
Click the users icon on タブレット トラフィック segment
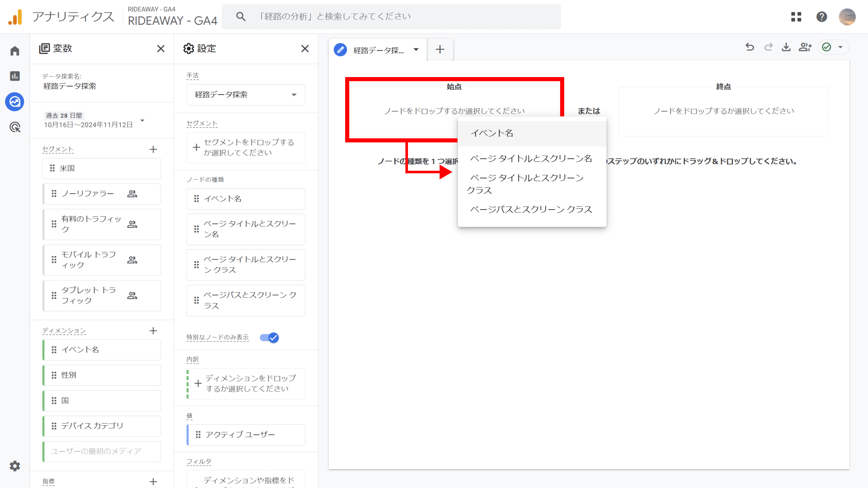click(132, 296)
